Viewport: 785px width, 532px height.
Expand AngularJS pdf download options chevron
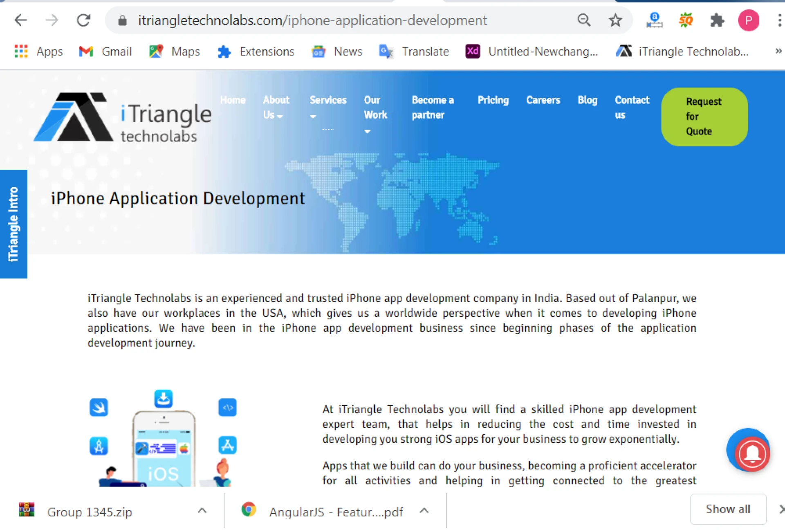(x=424, y=510)
